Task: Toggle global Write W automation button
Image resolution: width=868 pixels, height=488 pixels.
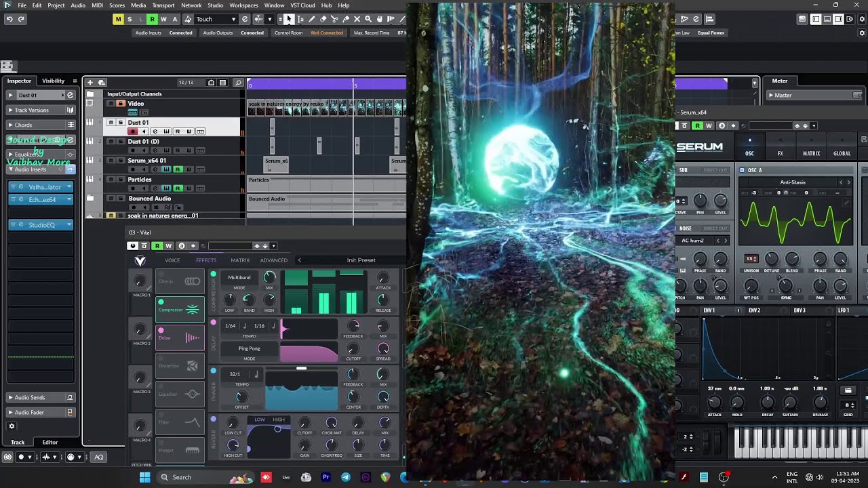Action: point(163,19)
